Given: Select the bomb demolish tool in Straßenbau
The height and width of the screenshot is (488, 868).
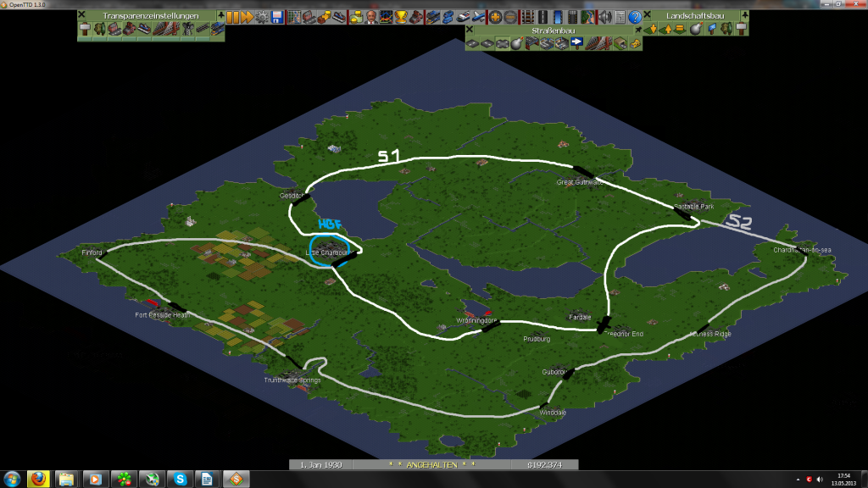Looking at the screenshot, I should pyautogui.click(x=517, y=43).
